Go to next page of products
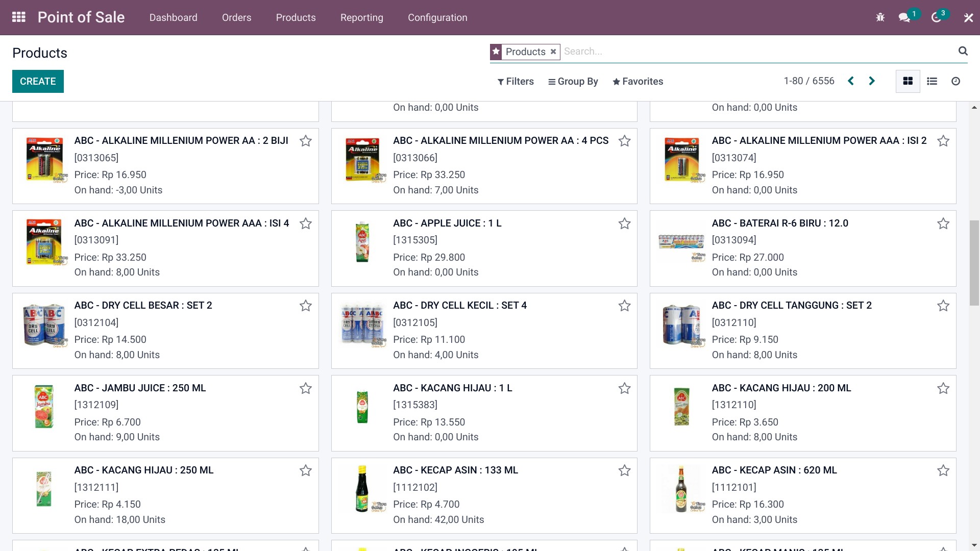Screen dimensions: 980x551 click(x=872, y=81)
